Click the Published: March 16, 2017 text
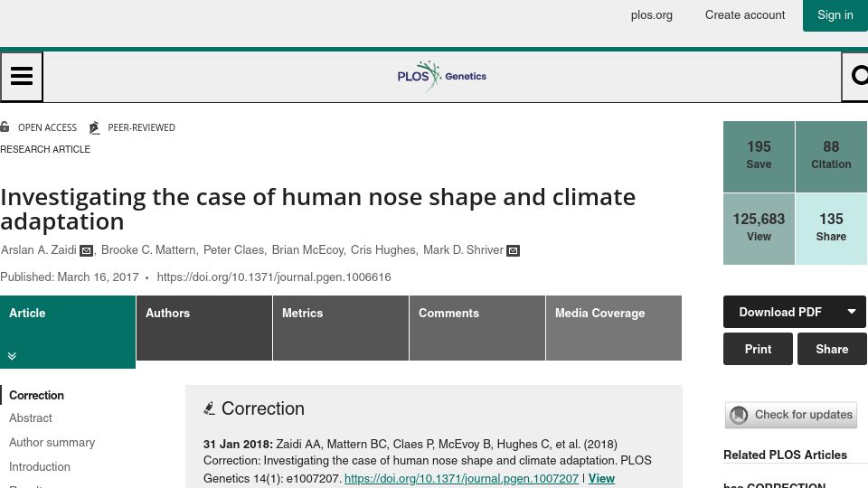The height and width of the screenshot is (488, 868). click(70, 277)
